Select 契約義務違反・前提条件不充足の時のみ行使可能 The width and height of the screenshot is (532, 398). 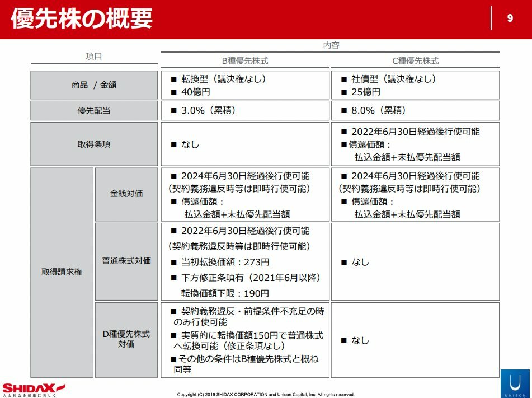[x=249, y=316]
